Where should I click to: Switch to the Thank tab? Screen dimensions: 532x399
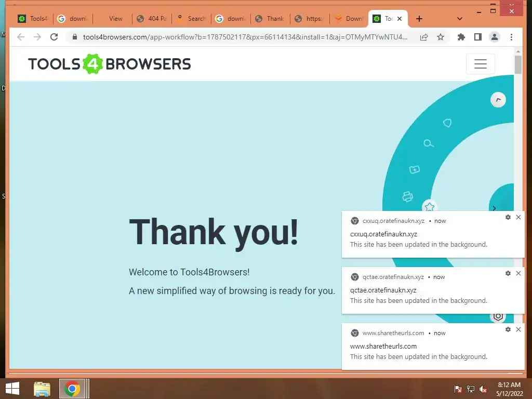[x=270, y=19]
